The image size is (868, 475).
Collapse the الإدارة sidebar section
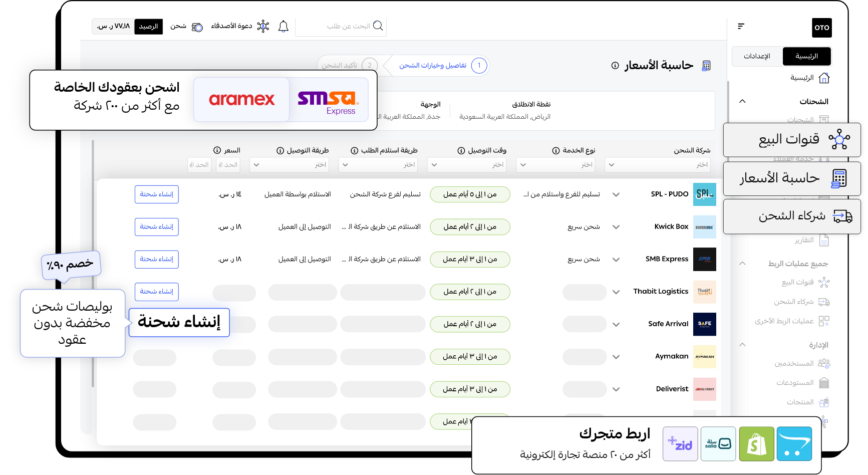(x=742, y=344)
